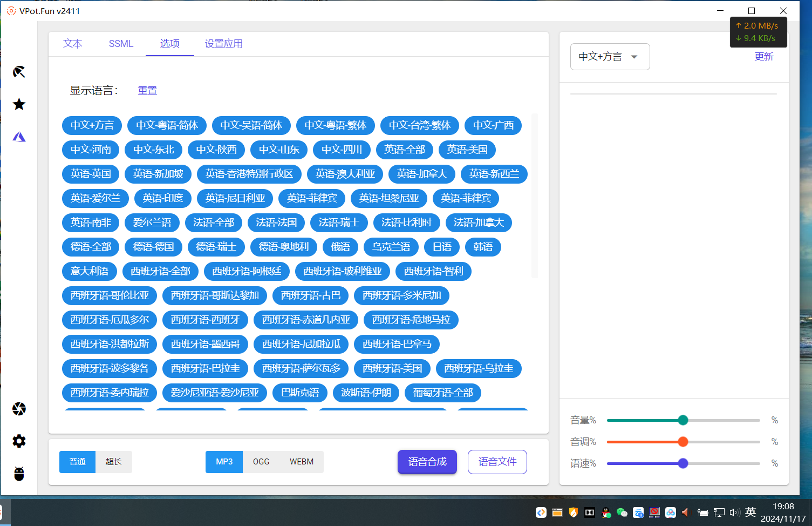812x526 pixels.
Task: Click the camera shutter icon in sidebar
Action: pos(19,409)
